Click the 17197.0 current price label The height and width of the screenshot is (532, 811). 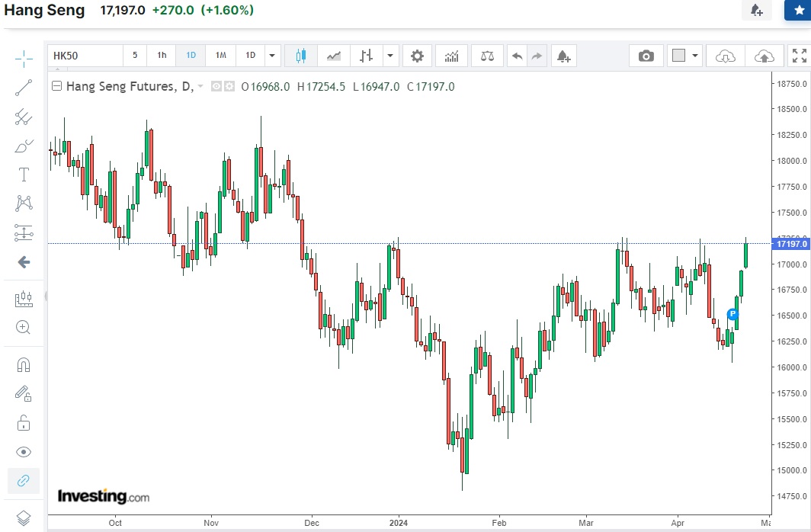point(791,243)
